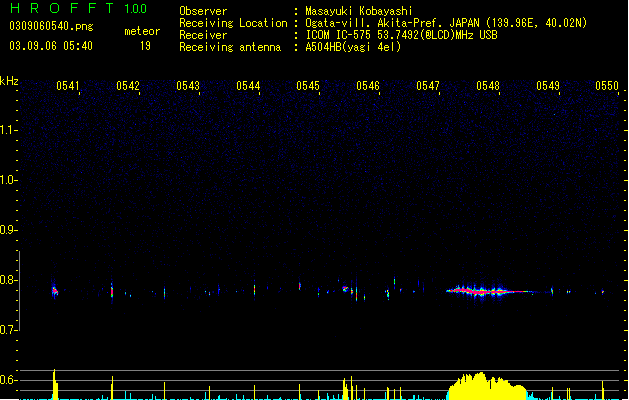Click the 0544 time marker
This screenshot has height=400, width=629.
(x=248, y=86)
